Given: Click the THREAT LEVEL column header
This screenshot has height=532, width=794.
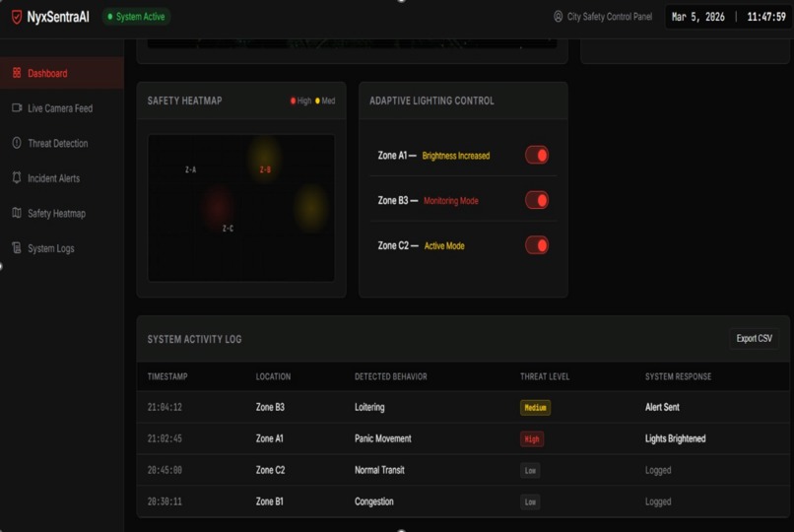Looking at the screenshot, I should (545, 376).
